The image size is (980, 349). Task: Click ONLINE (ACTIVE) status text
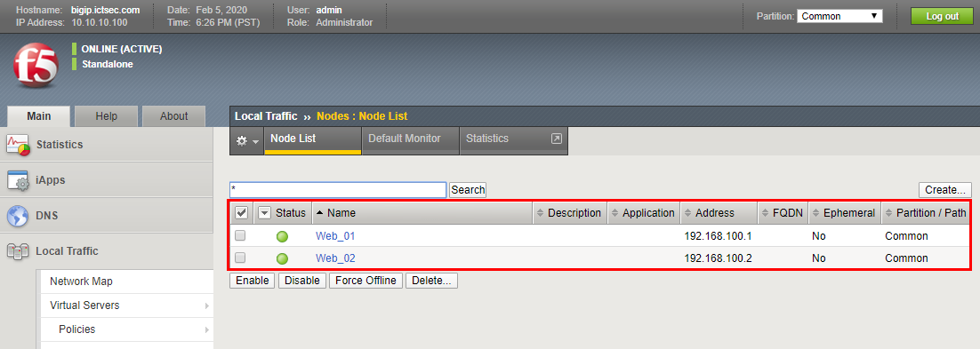pos(122,50)
